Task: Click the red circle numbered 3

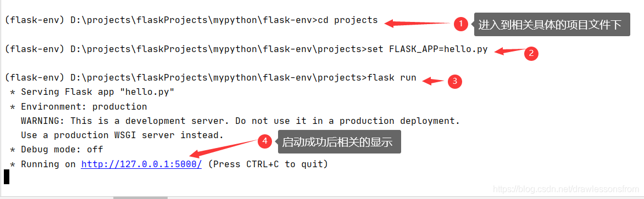Action: click(454, 82)
